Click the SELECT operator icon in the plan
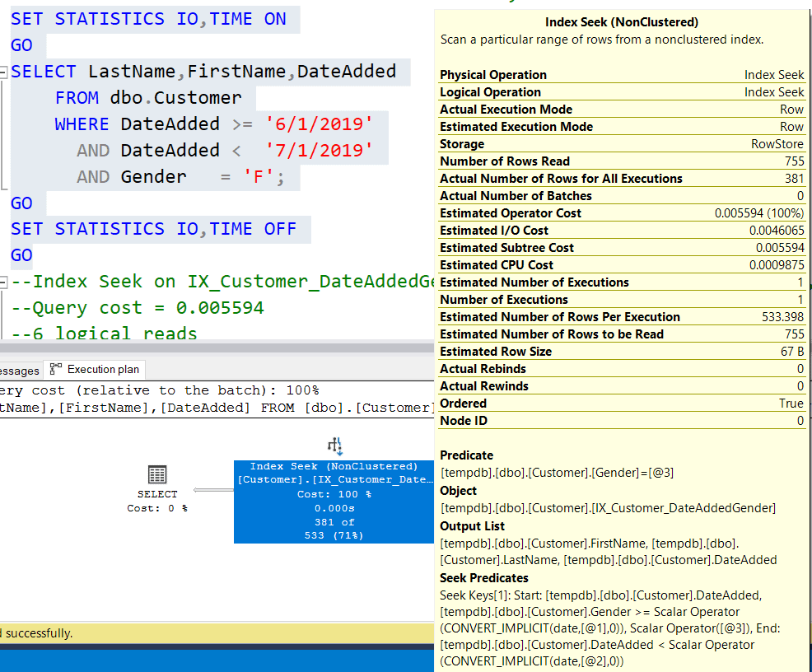812x672 pixels. pyautogui.click(x=156, y=474)
